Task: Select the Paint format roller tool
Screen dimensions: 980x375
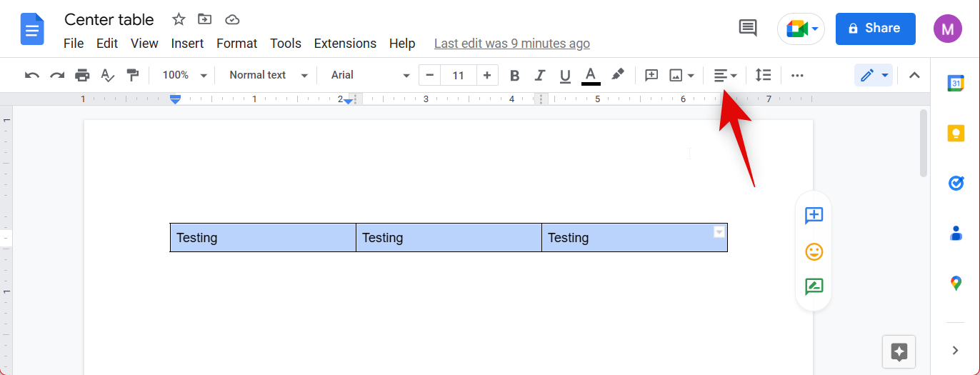Action: pos(132,75)
